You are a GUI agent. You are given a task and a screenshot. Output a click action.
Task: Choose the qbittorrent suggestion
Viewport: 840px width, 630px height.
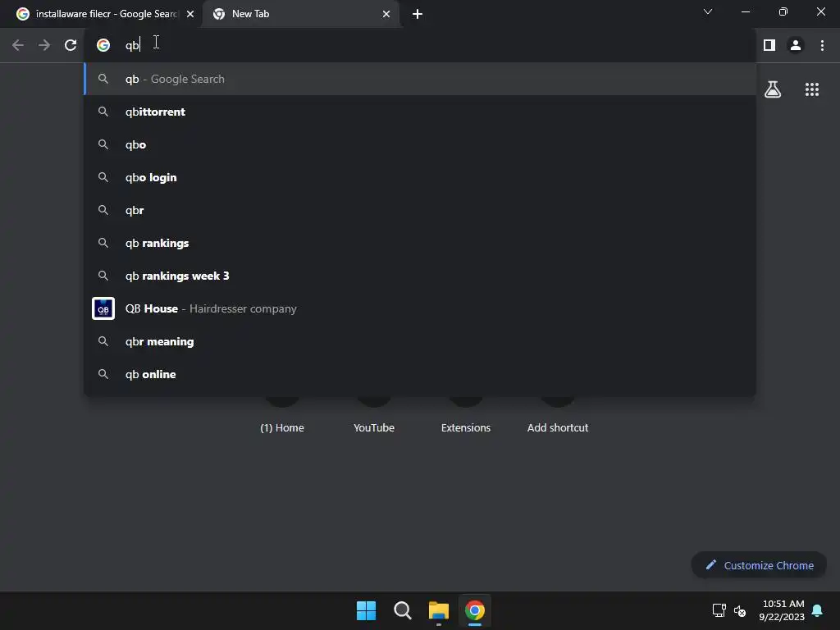click(420, 112)
